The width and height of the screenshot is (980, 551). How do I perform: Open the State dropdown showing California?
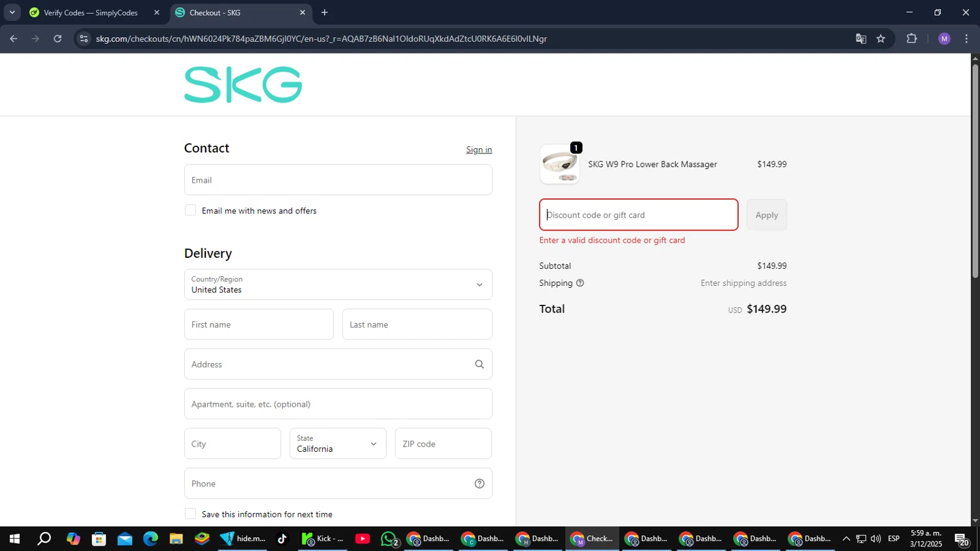[338, 444]
